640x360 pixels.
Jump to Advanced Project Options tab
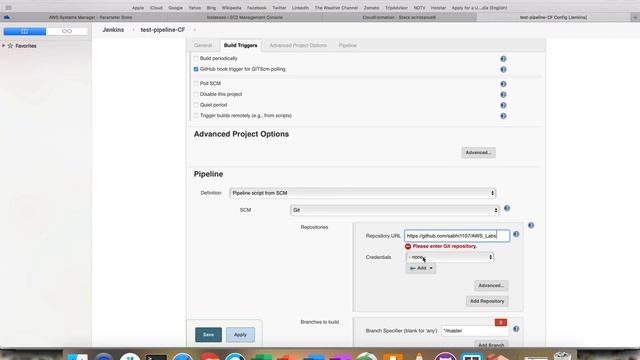pos(298,45)
